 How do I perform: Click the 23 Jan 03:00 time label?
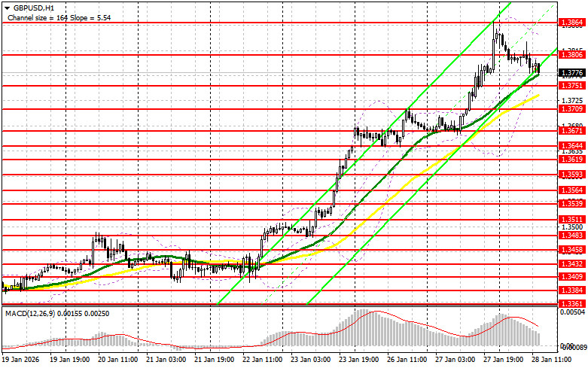[310, 360]
